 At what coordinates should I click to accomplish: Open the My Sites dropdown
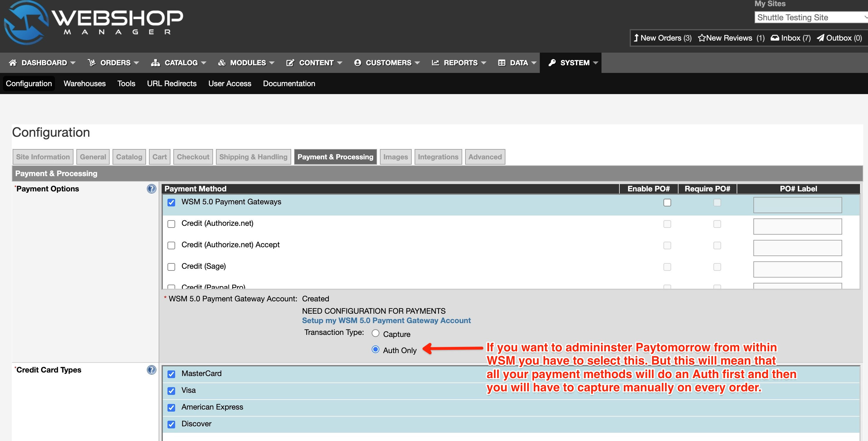pos(810,18)
